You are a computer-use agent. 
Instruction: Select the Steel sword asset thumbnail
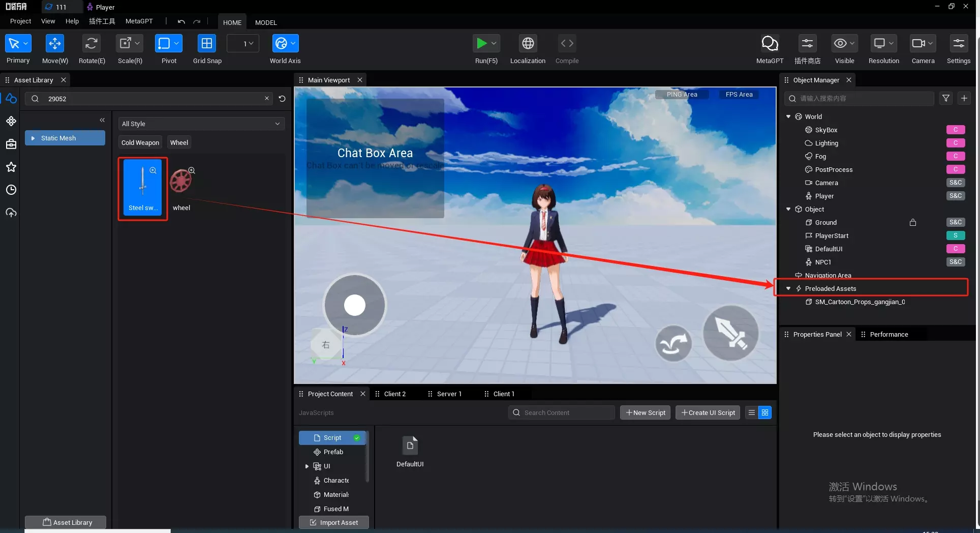[x=143, y=187]
